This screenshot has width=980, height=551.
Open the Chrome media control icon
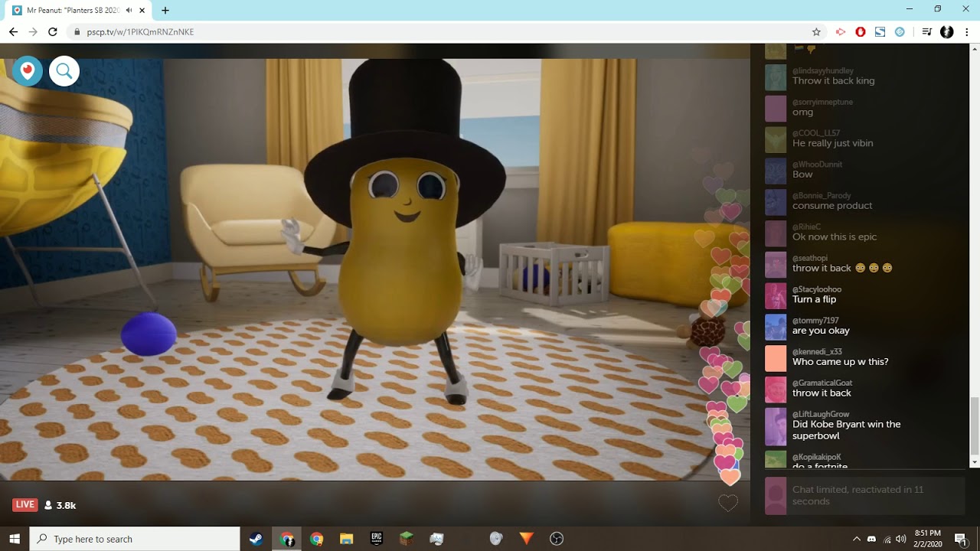tap(926, 32)
